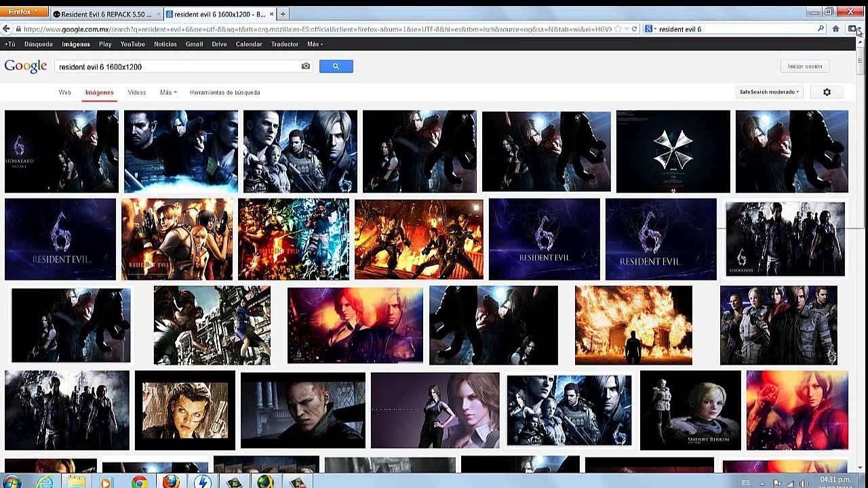Open Play in the Google bar
Image resolution: width=868 pixels, height=488 pixels.
[x=105, y=44]
